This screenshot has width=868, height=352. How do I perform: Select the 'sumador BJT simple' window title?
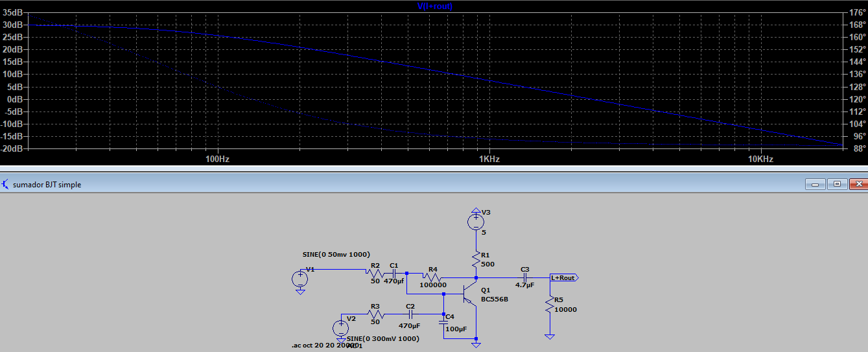(47, 185)
